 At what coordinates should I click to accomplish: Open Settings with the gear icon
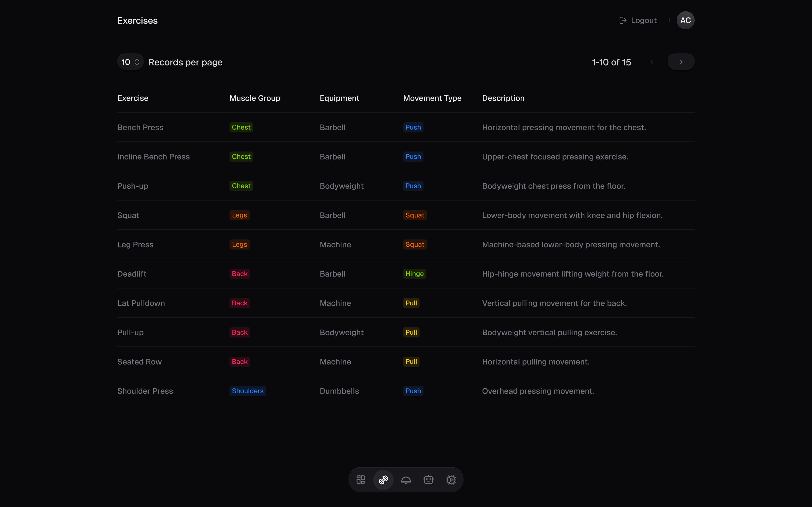point(451,480)
